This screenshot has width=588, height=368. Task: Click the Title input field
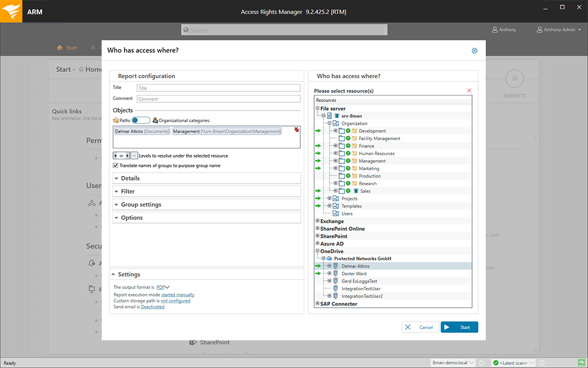click(x=218, y=87)
